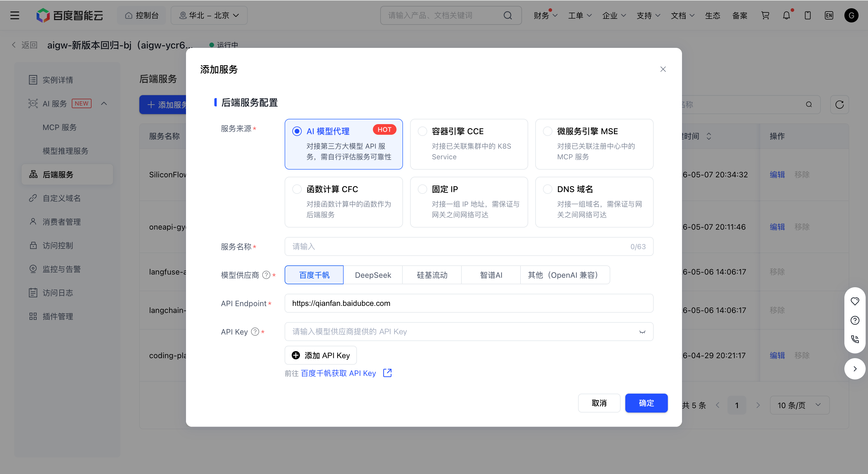868x474 pixels.
Task: Select AI 模型代理 service source
Action: click(x=343, y=144)
